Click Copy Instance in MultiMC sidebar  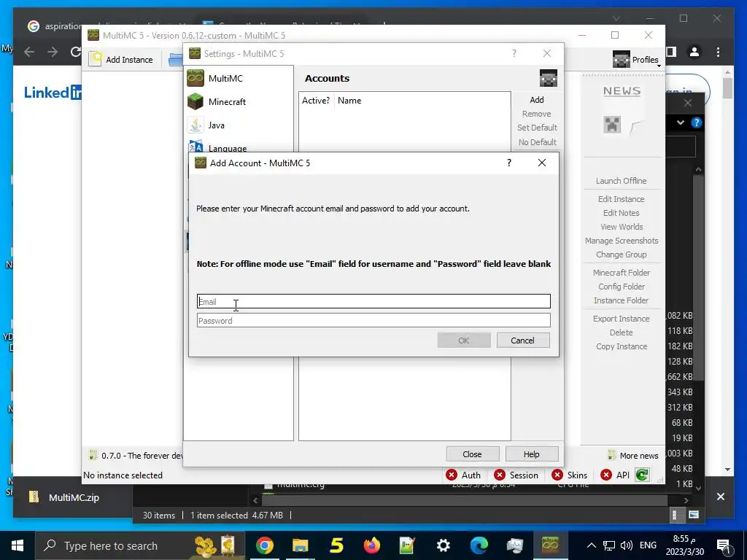[x=622, y=346]
